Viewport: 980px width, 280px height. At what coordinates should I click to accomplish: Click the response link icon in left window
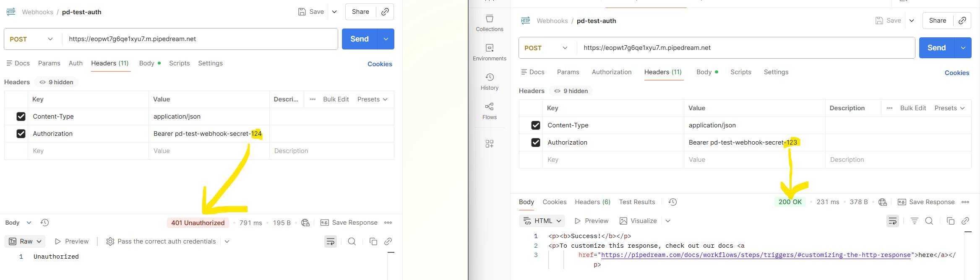[388, 241]
